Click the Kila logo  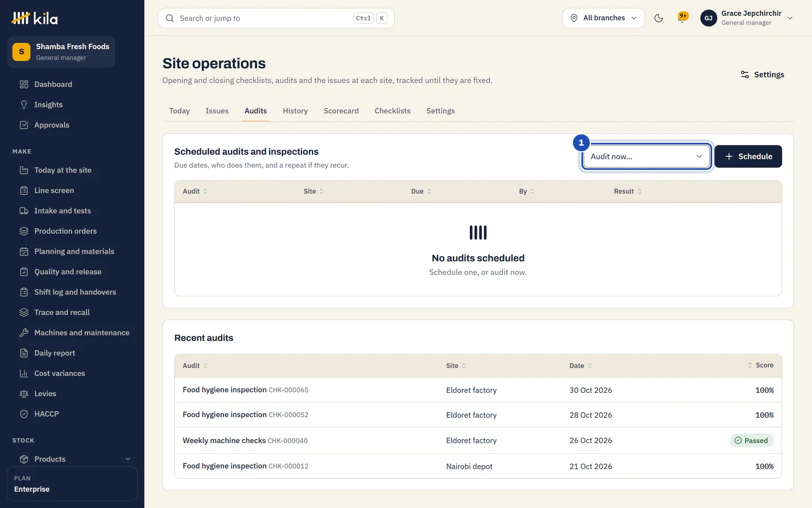tap(35, 18)
